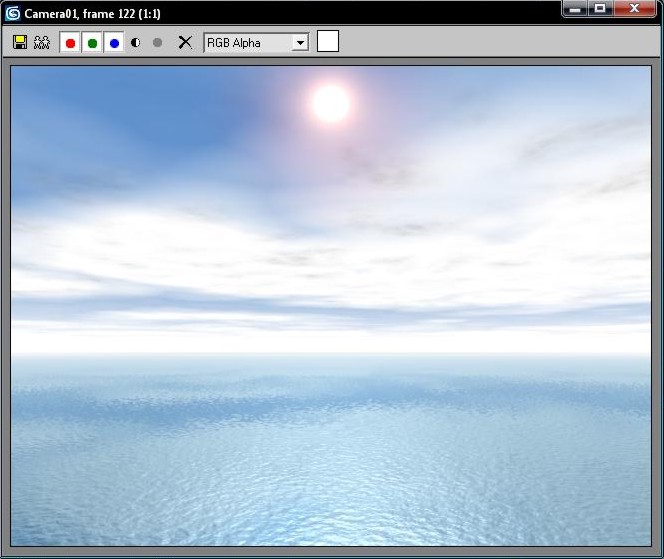Click the rendered sun in the image
Image resolution: width=664 pixels, height=559 pixels.
point(331,104)
